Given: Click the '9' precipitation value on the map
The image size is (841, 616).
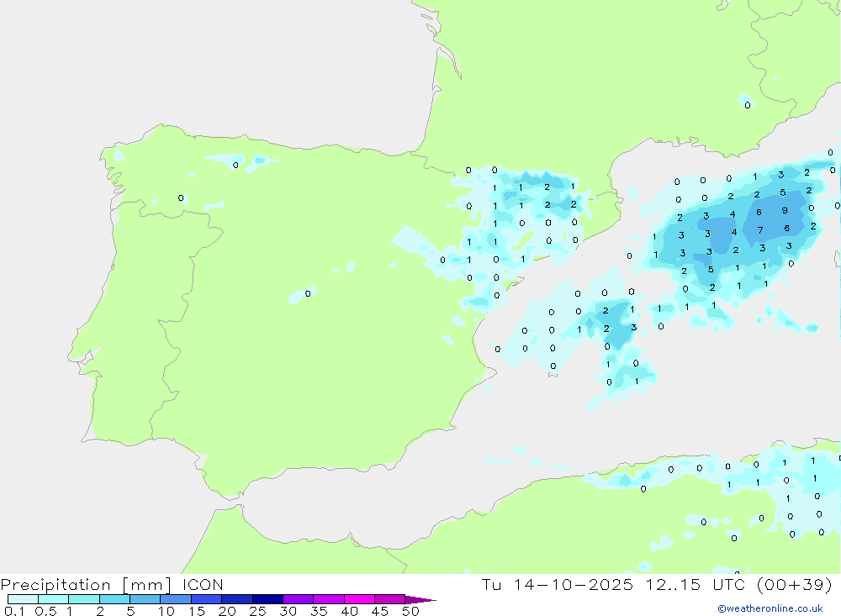Looking at the screenshot, I should (x=785, y=211).
